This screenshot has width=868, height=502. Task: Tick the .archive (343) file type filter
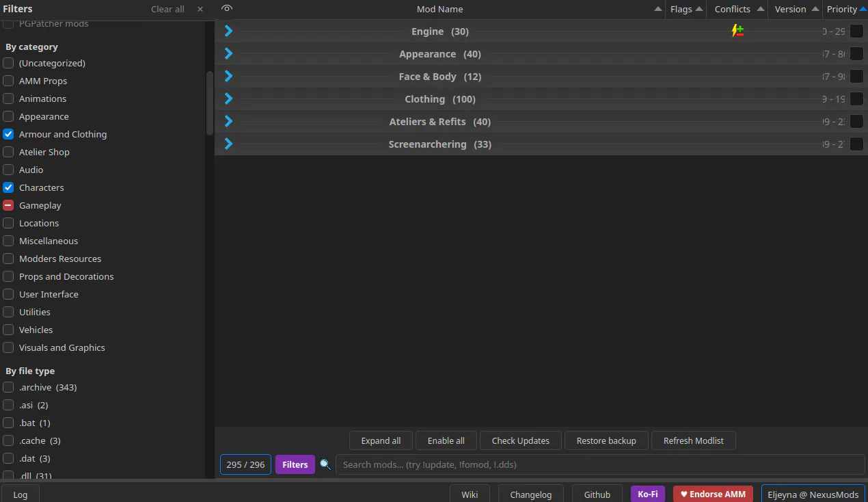[x=8, y=387]
